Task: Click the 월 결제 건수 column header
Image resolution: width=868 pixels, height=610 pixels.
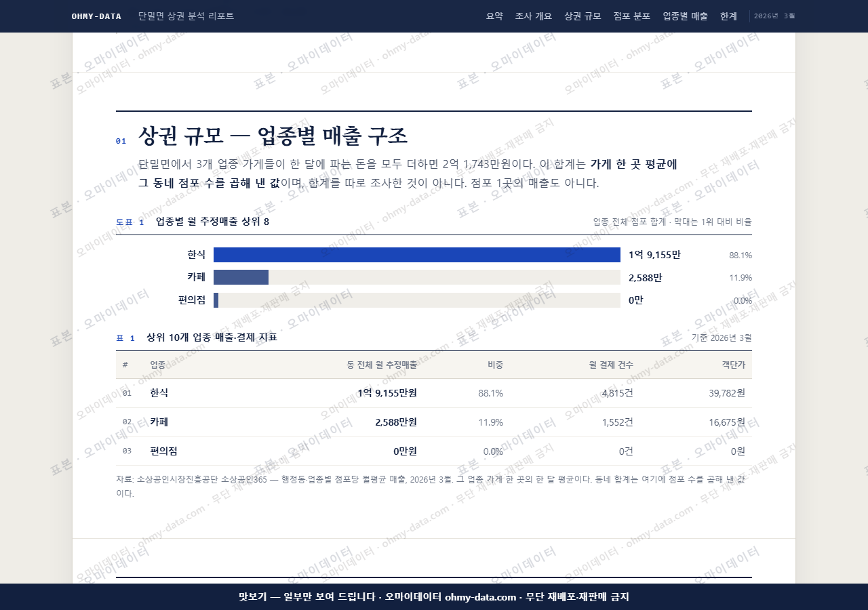Action: pyautogui.click(x=611, y=365)
